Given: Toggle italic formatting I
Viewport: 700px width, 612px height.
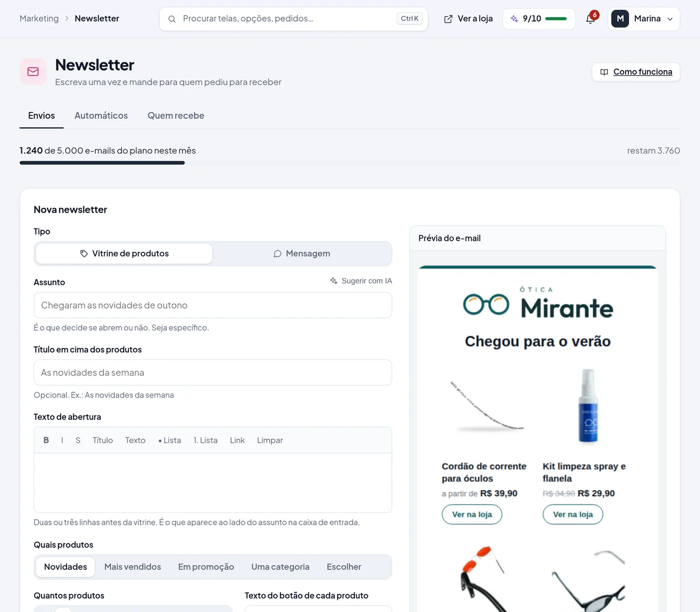Looking at the screenshot, I should (x=62, y=440).
